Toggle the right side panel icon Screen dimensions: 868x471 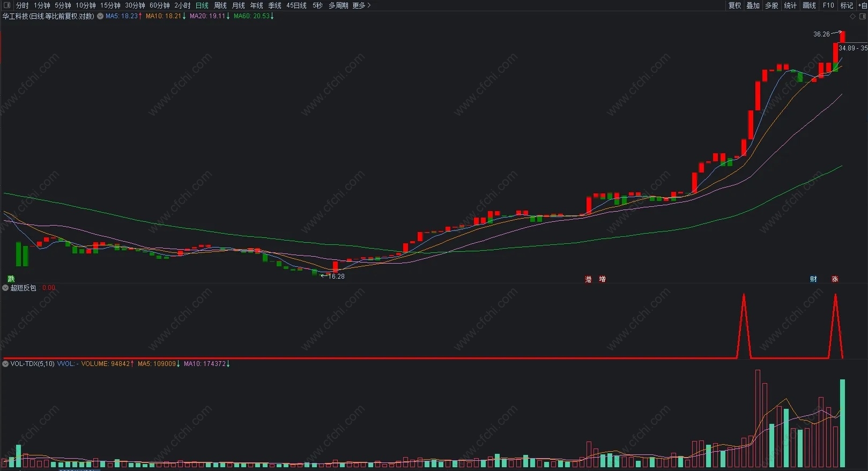pos(863,17)
